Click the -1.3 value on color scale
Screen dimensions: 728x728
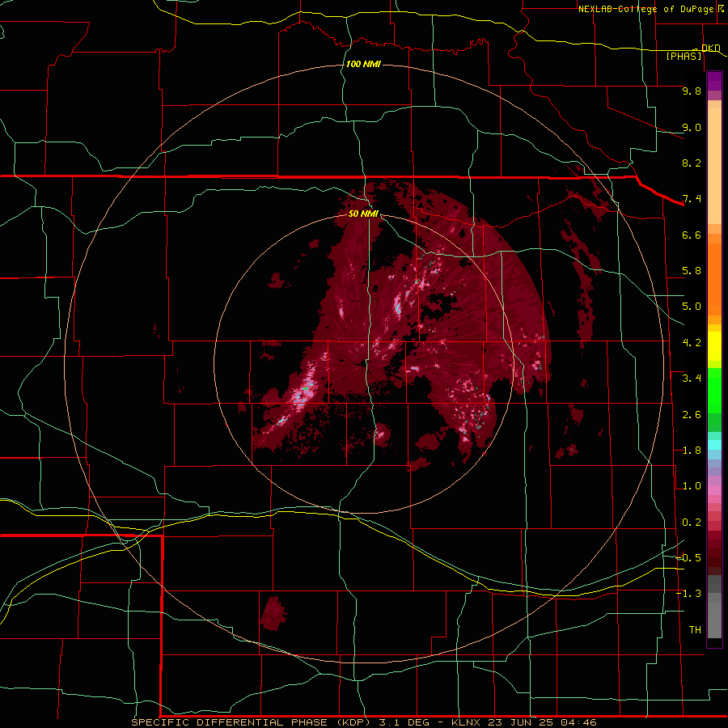click(688, 594)
